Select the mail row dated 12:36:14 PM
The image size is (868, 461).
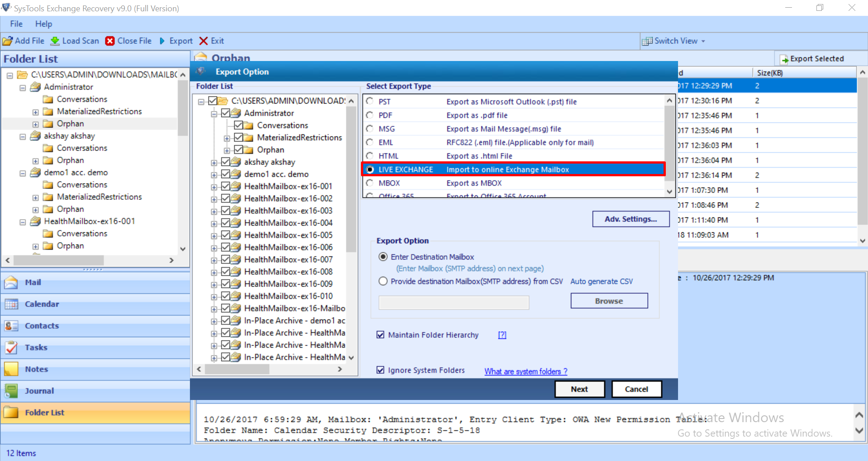pyautogui.click(x=767, y=175)
